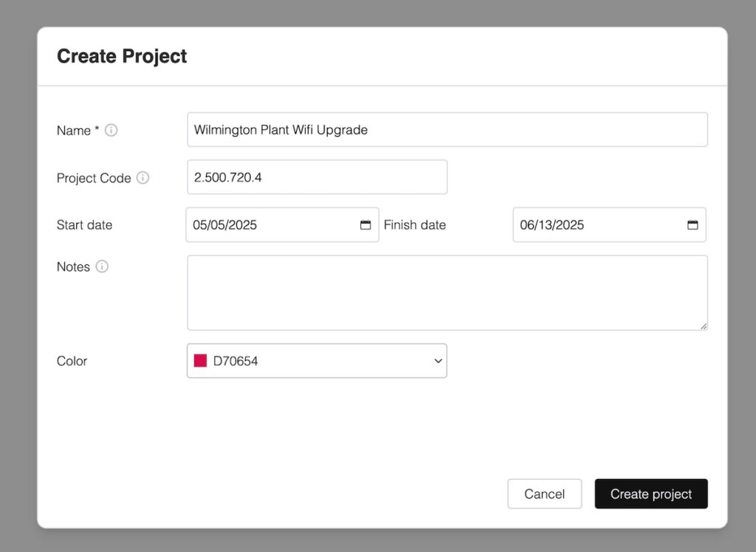756x552 pixels.
Task: Click the info icon next to Notes
Action: (102, 266)
